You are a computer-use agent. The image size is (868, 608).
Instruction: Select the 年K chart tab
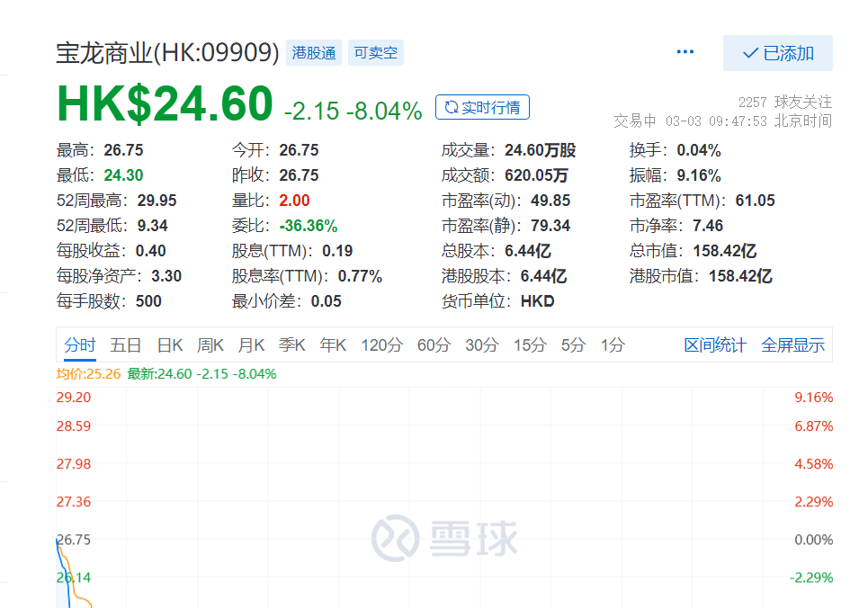pos(333,345)
